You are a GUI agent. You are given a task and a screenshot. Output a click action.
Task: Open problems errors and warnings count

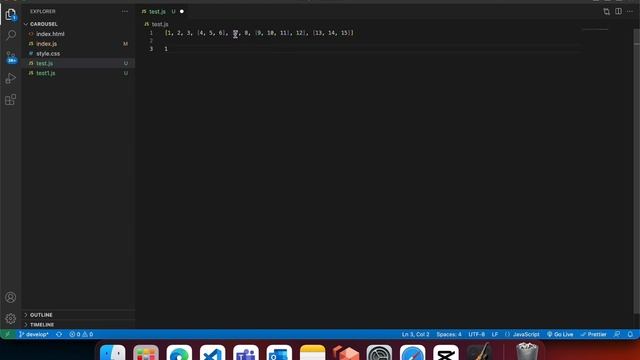(x=81, y=334)
